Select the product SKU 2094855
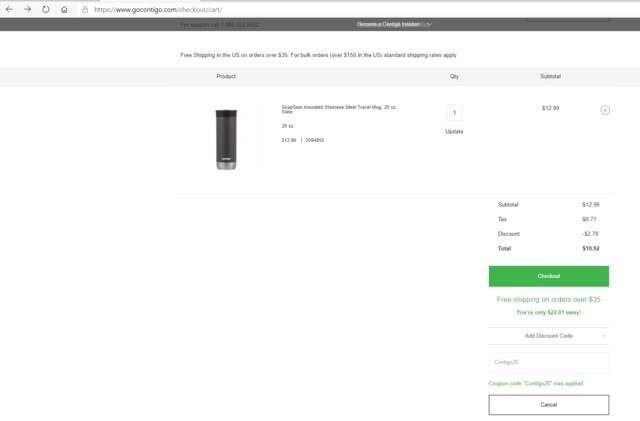Screen dimensions: 640x421 tap(315, 140)
